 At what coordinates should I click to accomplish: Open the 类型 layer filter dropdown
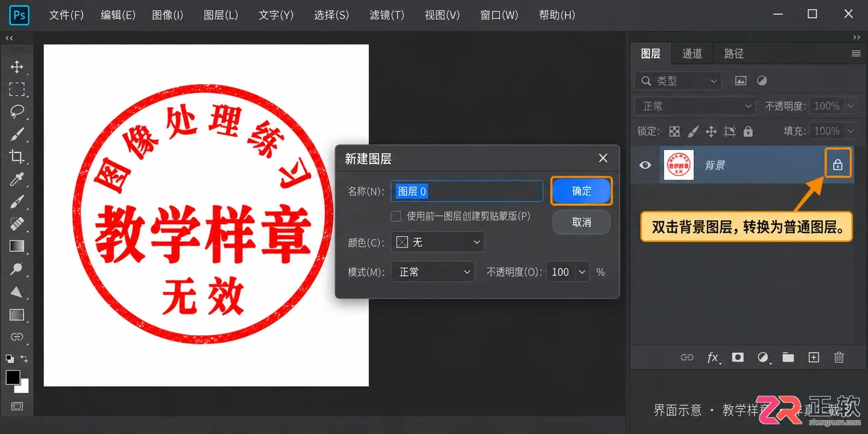point(678,81)
